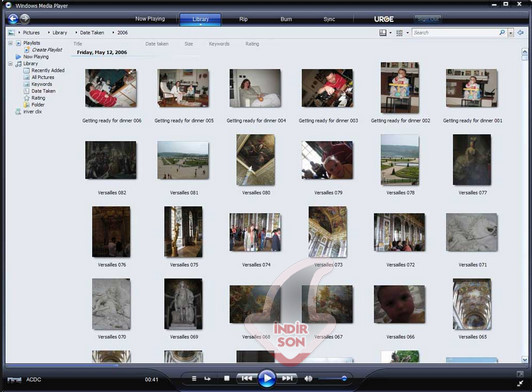532x392 pixels.
Task: Select thumbnail 'Getting ready for dinner 001'
Action: coord(472,88)
